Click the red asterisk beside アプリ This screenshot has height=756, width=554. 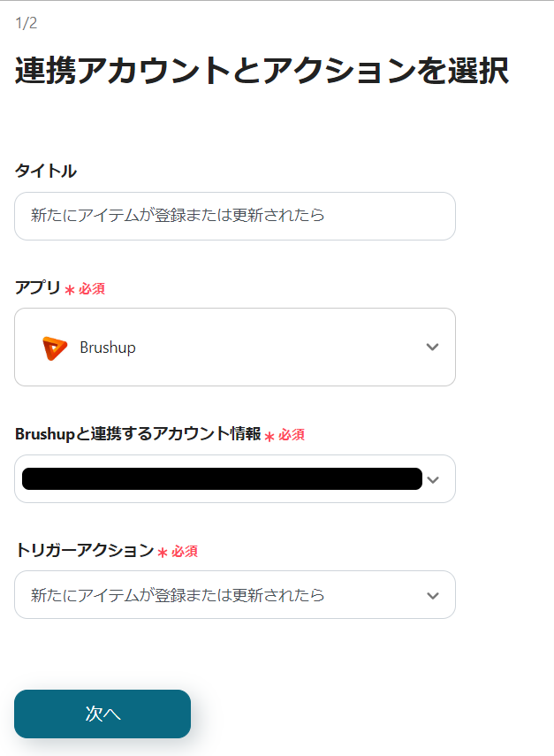coord(70,290)
